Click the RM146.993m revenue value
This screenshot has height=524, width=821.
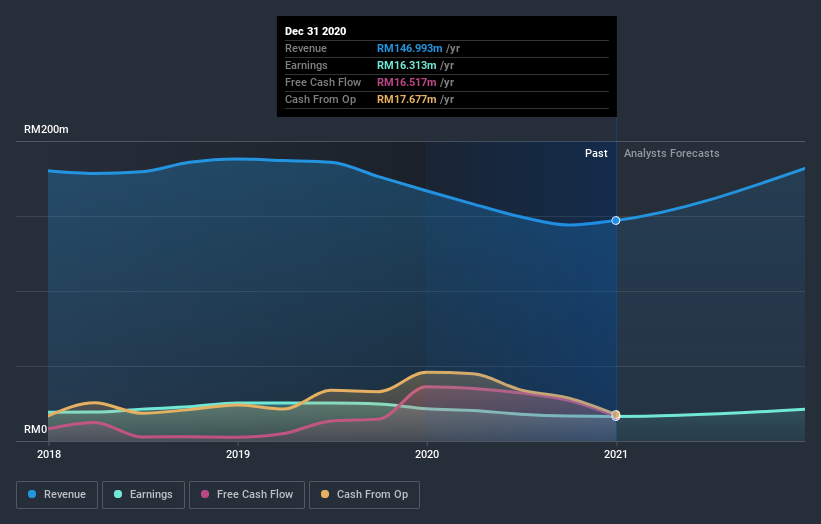click(x=409, y=48)
